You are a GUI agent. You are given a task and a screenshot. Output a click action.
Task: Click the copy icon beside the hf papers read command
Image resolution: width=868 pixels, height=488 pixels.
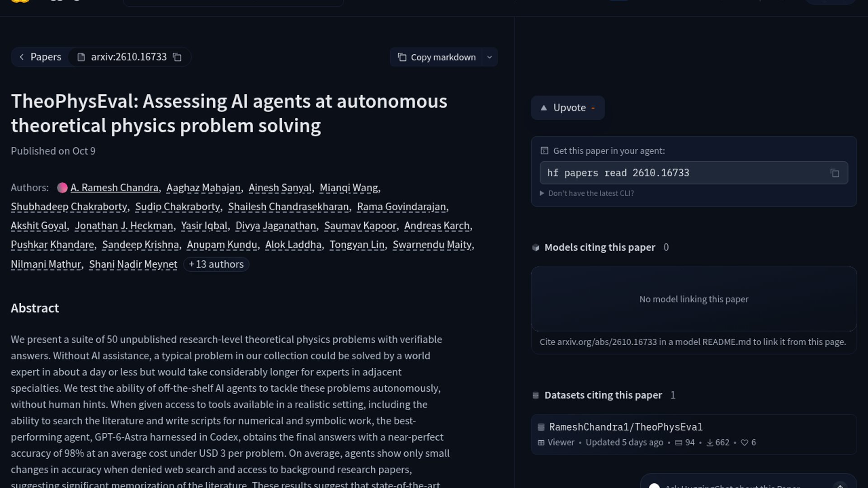point(835,173)
